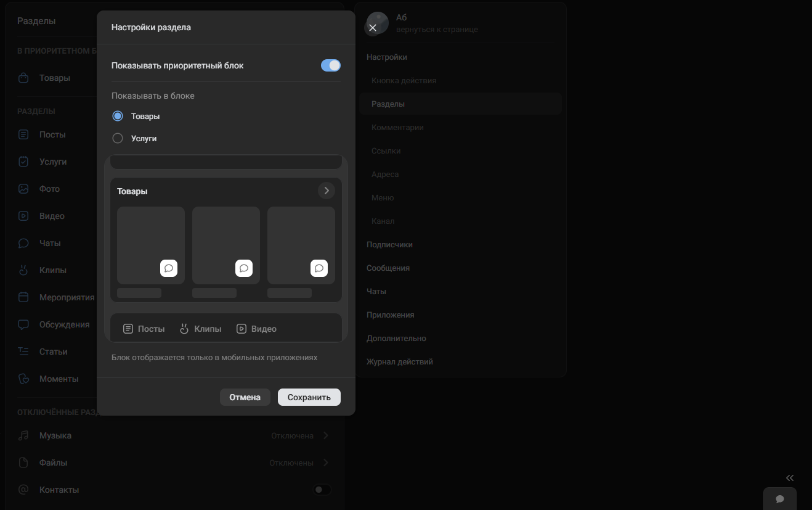
Task: Open the Приложения menu item
Action: (x=391, y=315)
